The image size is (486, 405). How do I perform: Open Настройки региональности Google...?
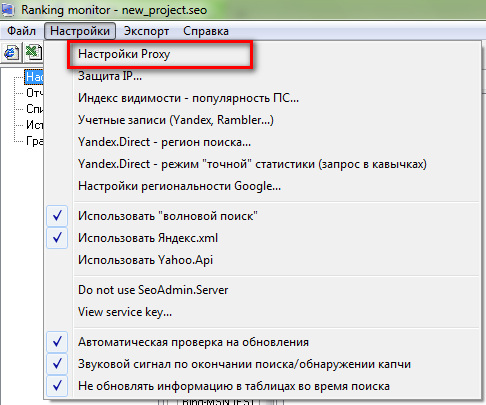pyautogui.click(x=263, y=186)
